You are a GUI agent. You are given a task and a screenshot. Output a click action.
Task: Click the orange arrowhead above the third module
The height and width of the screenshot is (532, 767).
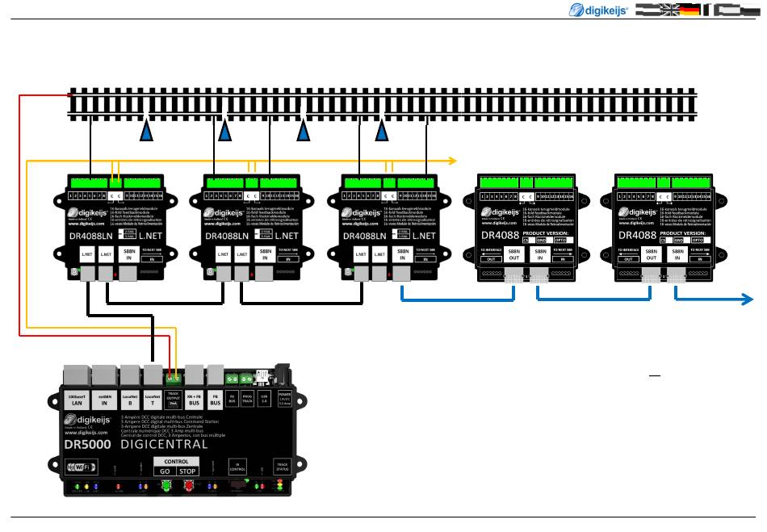[452, 161]
